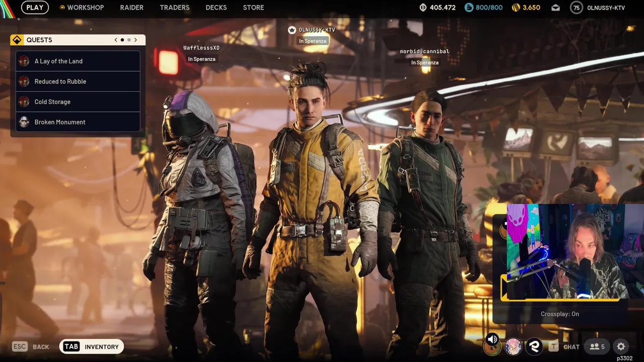The image size is (644, 362).
Task: Open the TRADERS tab
Action: point(175,8)
